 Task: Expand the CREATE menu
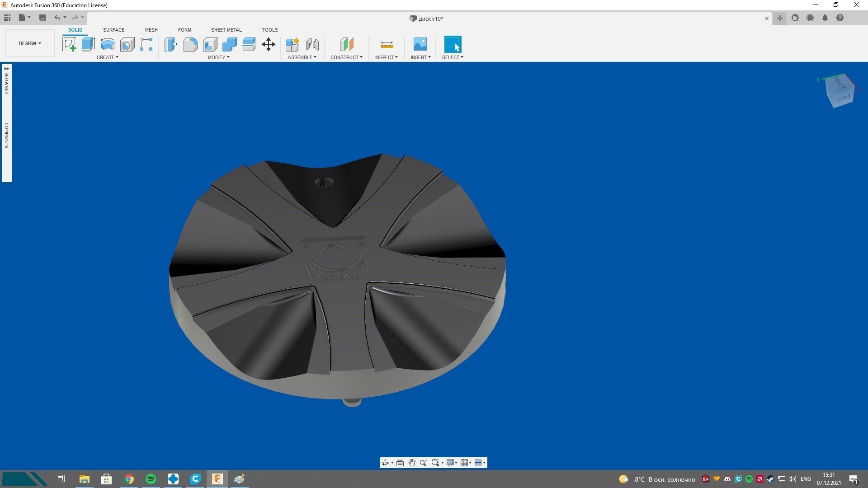(x=108, y=57)
